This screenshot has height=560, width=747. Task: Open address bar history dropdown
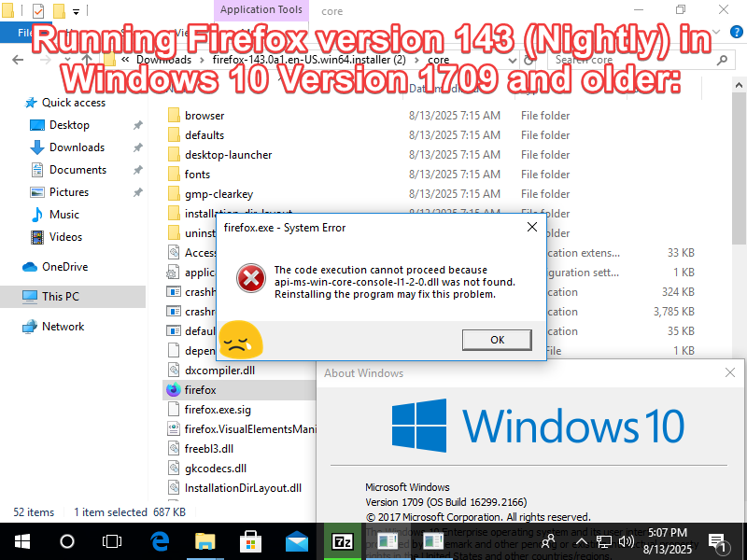tap(512, 61)
